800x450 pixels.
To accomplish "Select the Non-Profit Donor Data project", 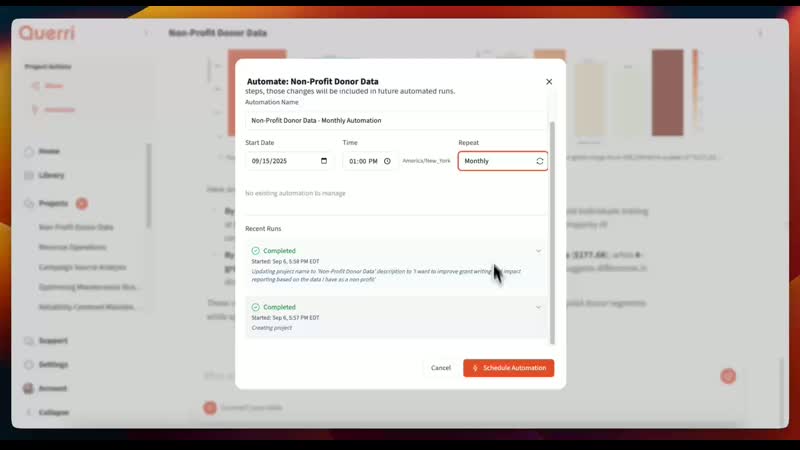I will click(76, 227).
